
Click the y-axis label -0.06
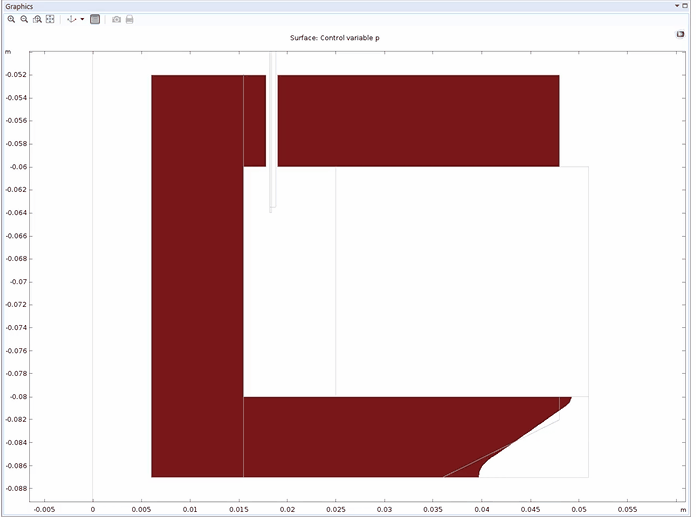19,167
